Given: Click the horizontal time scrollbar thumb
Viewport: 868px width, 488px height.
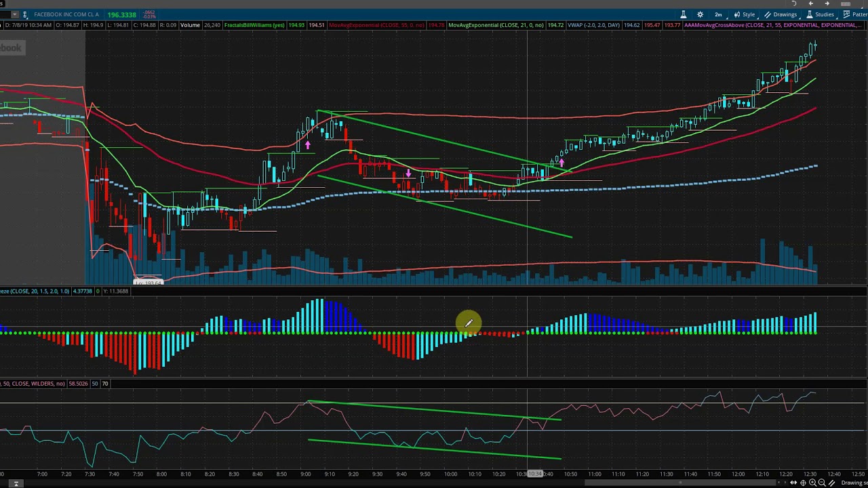Looking at the screenshot, I should pyautogui.click(x=680, y=483).
